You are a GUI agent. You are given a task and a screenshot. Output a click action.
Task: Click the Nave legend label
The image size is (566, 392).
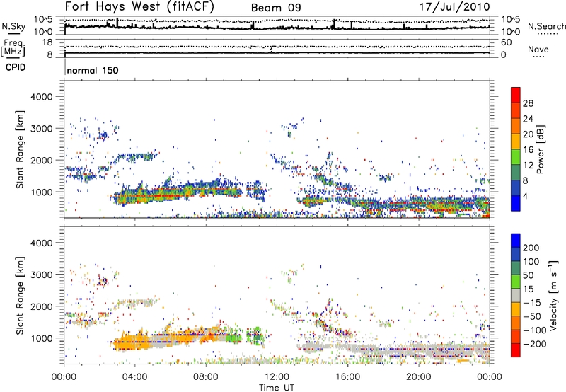538,49
